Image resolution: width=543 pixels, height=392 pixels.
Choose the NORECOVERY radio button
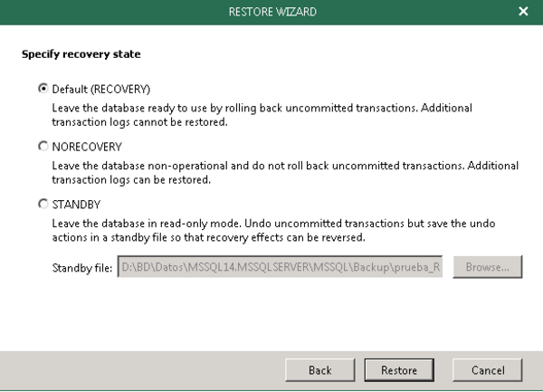click(42, 147)
